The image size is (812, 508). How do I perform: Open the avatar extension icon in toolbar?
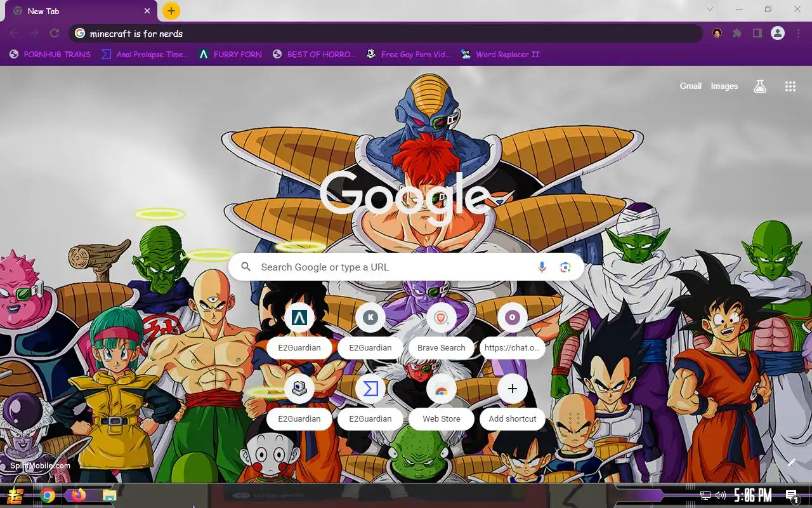pos(717,34)
